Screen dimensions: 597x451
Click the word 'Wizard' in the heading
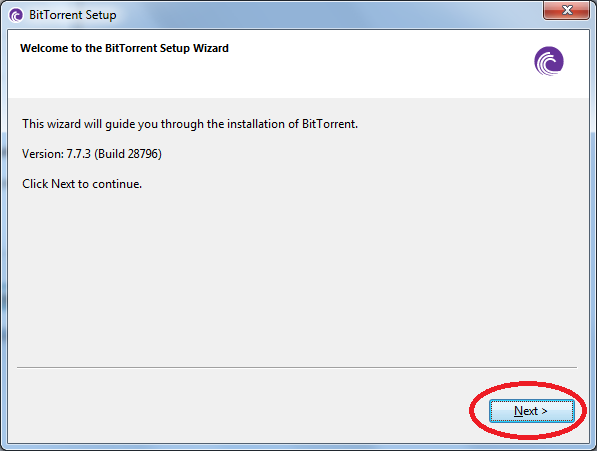tap(211, 48)
